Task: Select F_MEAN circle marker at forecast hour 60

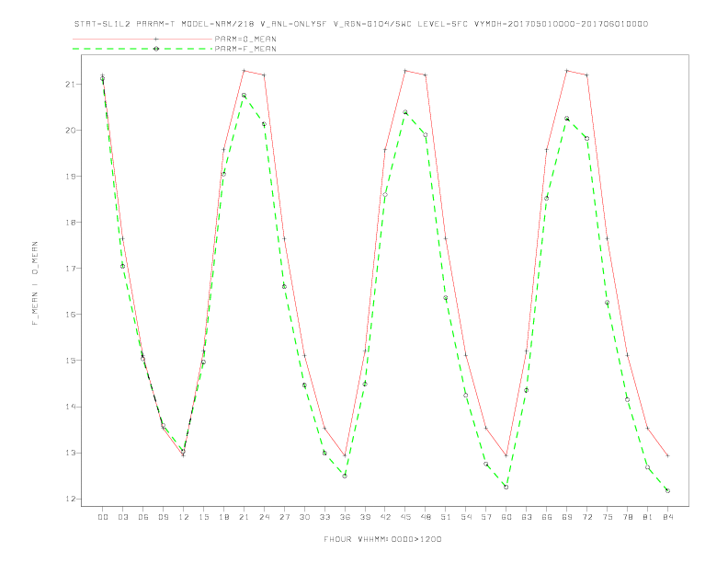Action: [x=506, y=487]
